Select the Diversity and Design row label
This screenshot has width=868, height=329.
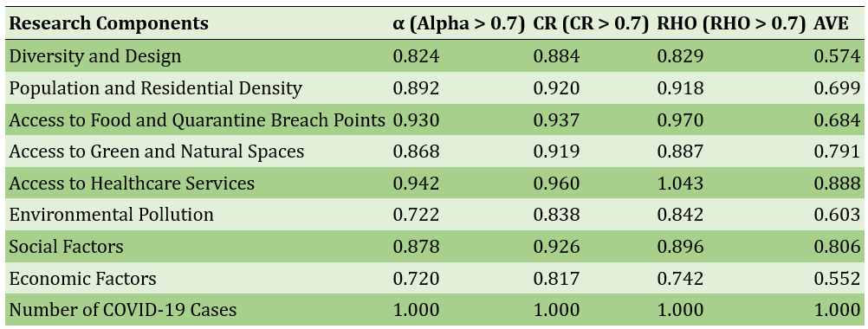[x=95, y=56]
